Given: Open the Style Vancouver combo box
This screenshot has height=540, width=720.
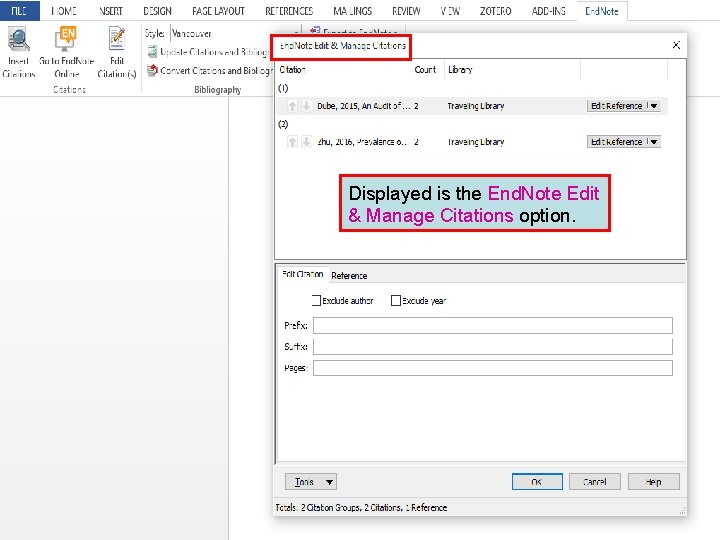Looking at the screenshot, I should (234, 33).
